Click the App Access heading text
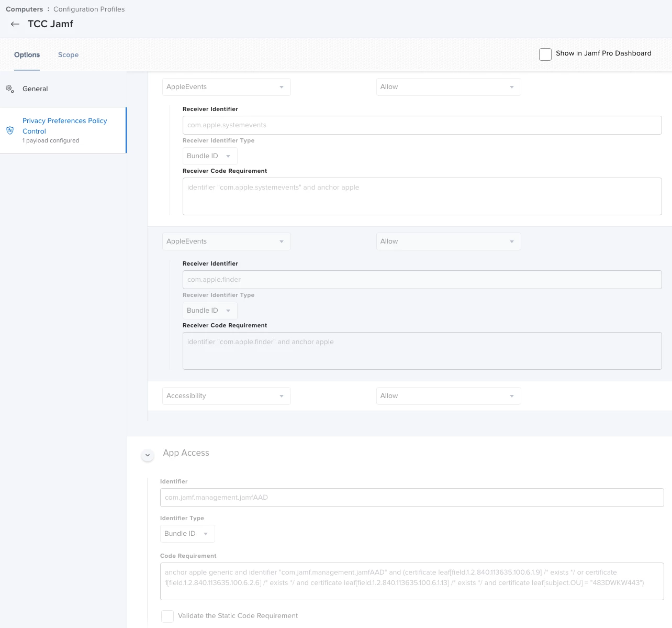Screen dimensions: 672x628 pos(186,453)
